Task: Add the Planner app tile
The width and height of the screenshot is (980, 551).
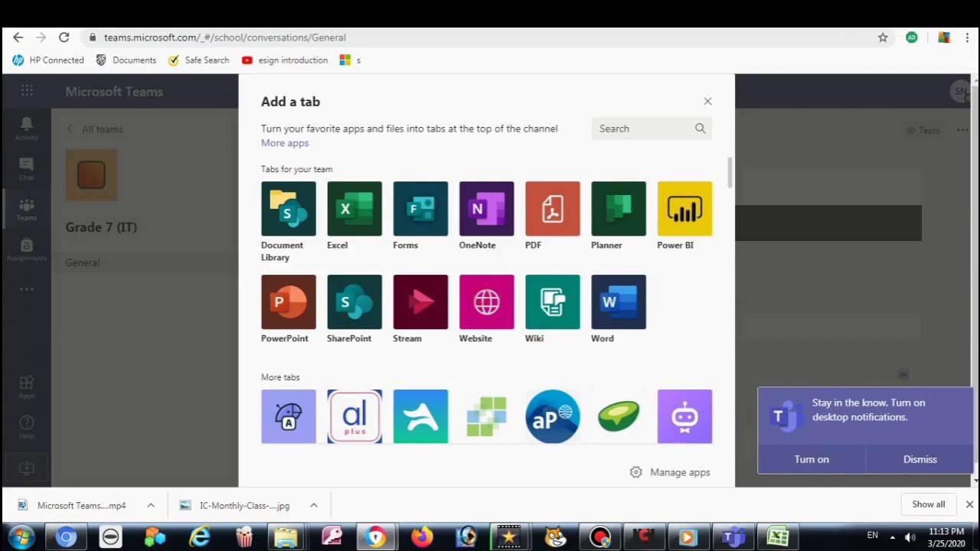Action: click(x=619, y=209)
